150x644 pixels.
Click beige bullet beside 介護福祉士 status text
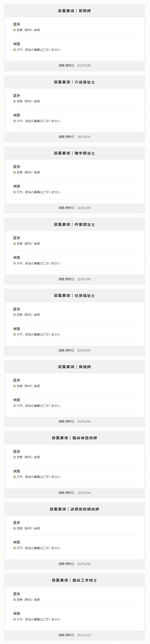pyautogui.click(x=15, y=121)
